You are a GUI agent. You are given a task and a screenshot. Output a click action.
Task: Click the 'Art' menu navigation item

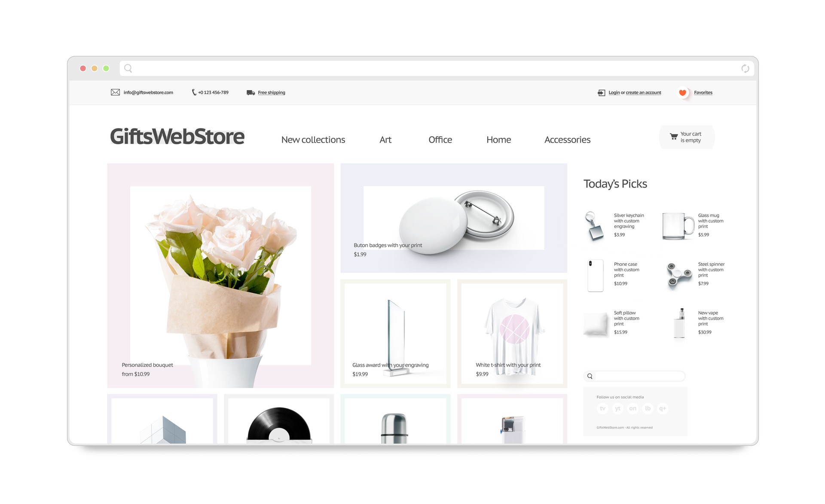tap(386, 140)
